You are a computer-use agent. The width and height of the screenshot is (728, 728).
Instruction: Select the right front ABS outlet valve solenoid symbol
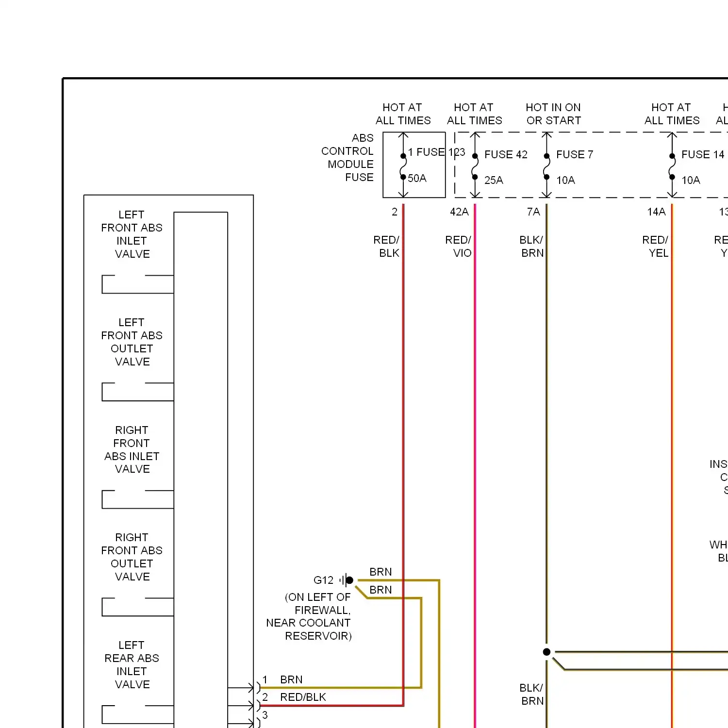pos(138,607)
